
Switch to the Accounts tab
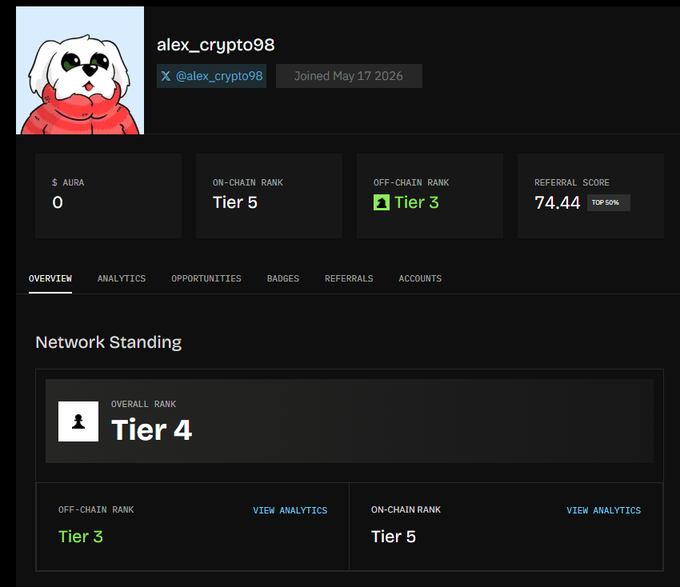420,279
